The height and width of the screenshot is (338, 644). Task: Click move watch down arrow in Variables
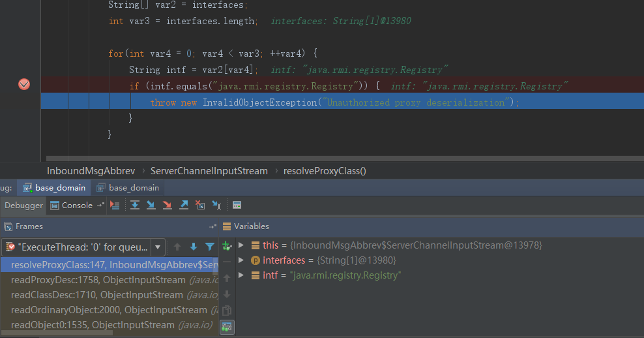click(x=227, y=294)
